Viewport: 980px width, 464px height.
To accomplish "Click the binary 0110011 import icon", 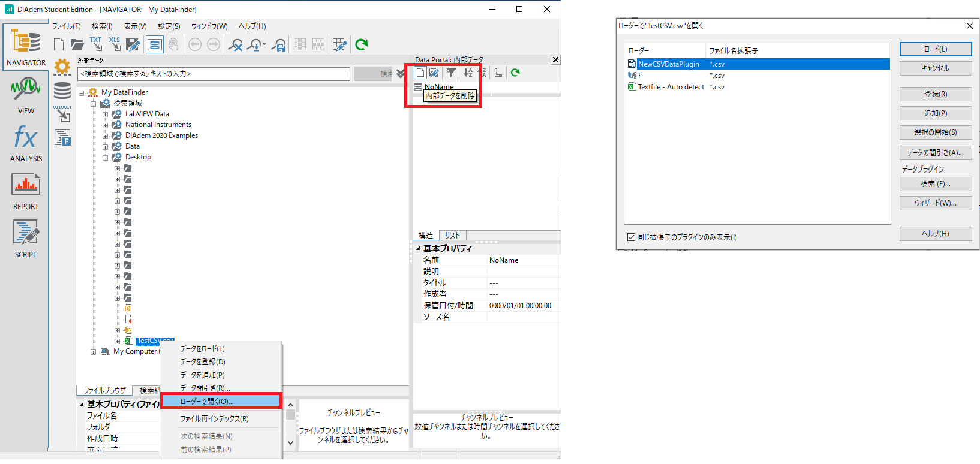I will [x=62, y=114].
